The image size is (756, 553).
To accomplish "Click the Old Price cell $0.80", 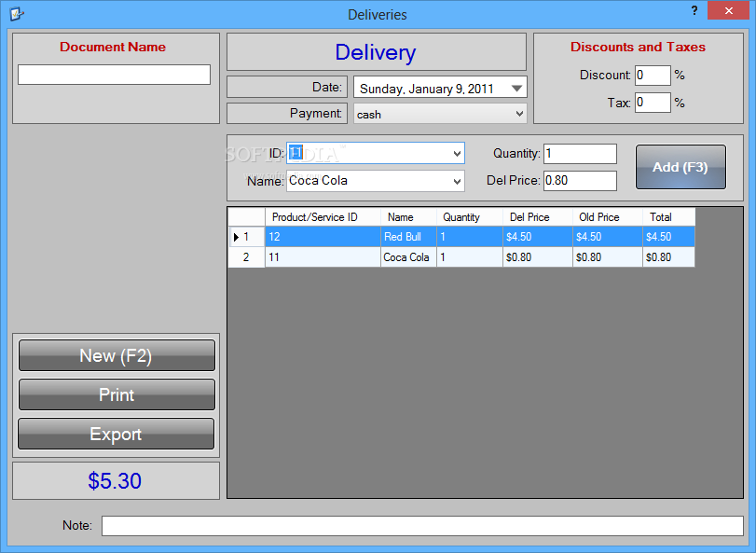I will [x=608, y=257].
